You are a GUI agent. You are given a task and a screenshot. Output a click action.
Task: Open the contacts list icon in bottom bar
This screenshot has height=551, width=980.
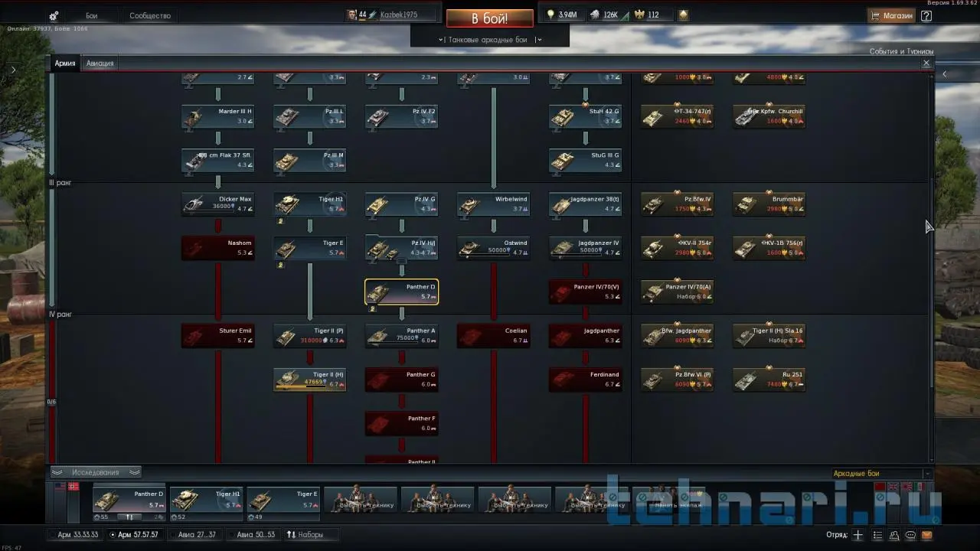tap(894, 535)
